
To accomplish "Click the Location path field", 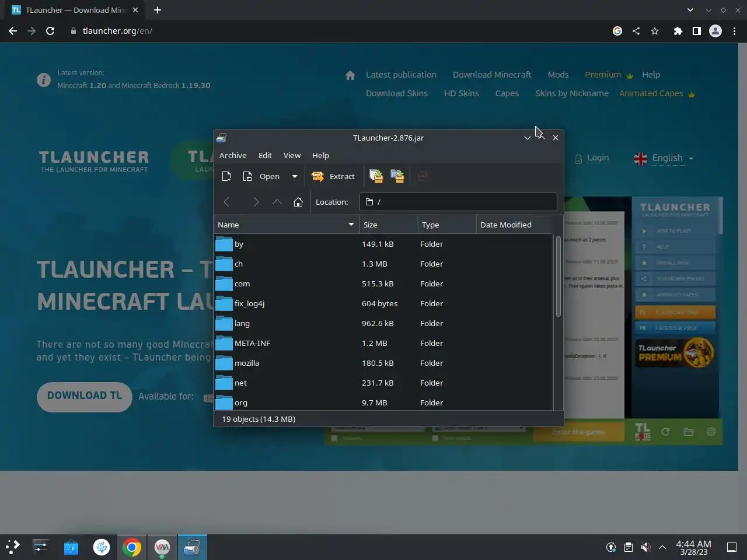I will coord(458,202).
